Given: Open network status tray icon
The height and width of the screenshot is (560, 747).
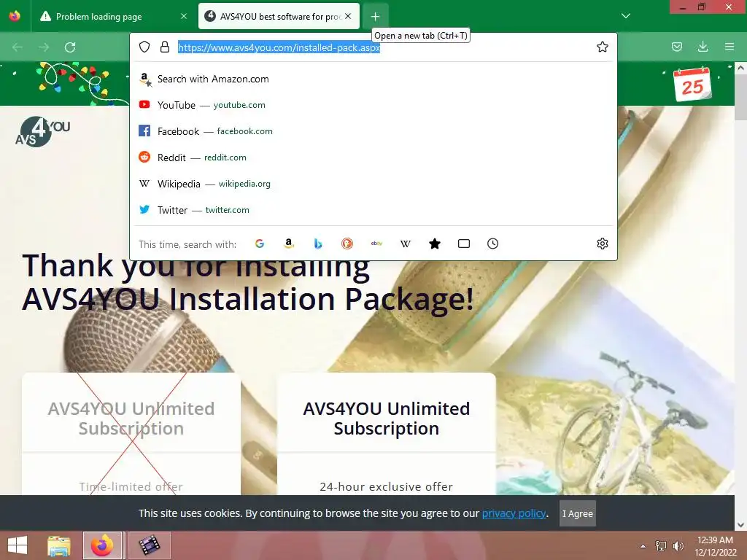Looking at the screenshot, I should (661, 546).
